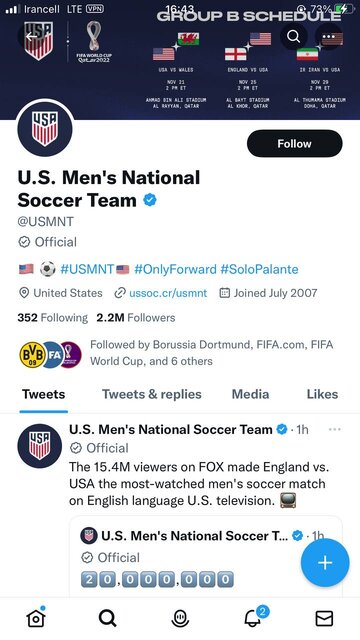Switch to the Tweets & replies tab
360x640 pixels.
(x=152, y=394)
